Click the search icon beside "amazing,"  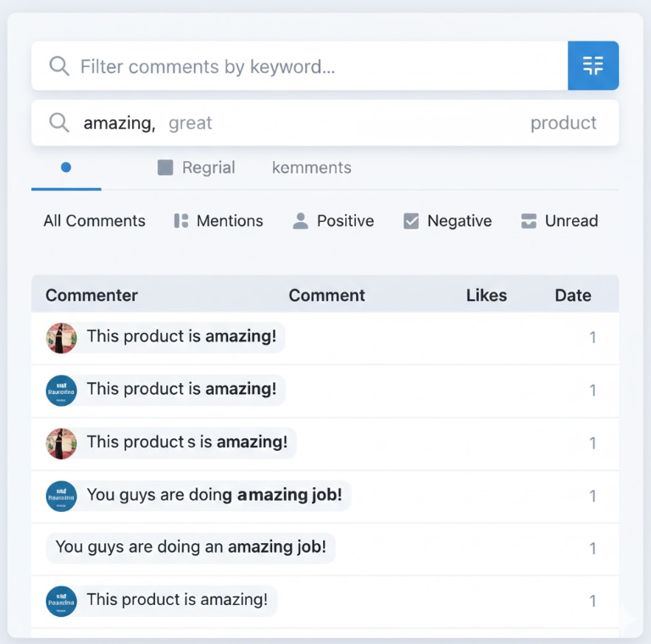tap(59, 123)
